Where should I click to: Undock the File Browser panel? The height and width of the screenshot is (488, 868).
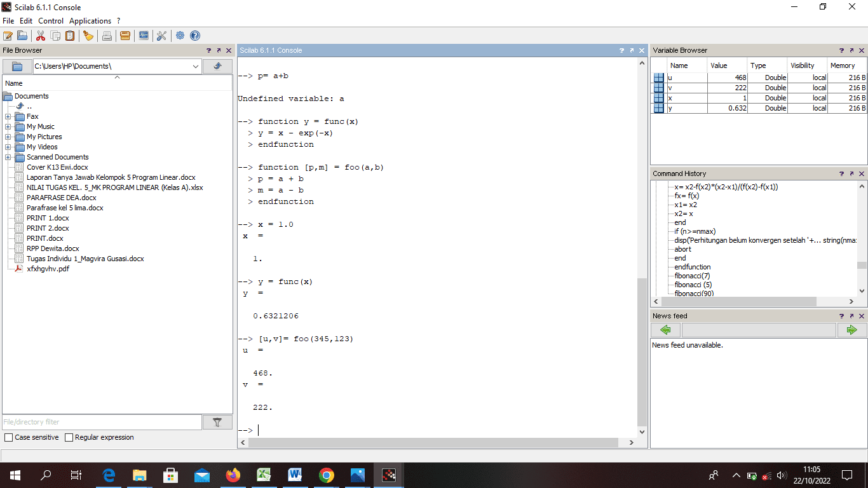point(219,50)
